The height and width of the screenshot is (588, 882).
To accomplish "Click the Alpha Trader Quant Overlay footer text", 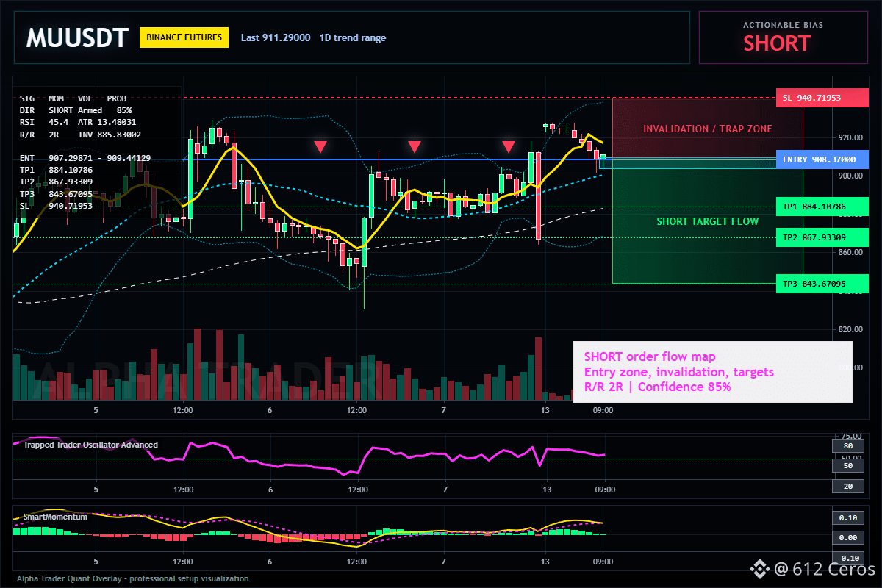I will 133,578.
